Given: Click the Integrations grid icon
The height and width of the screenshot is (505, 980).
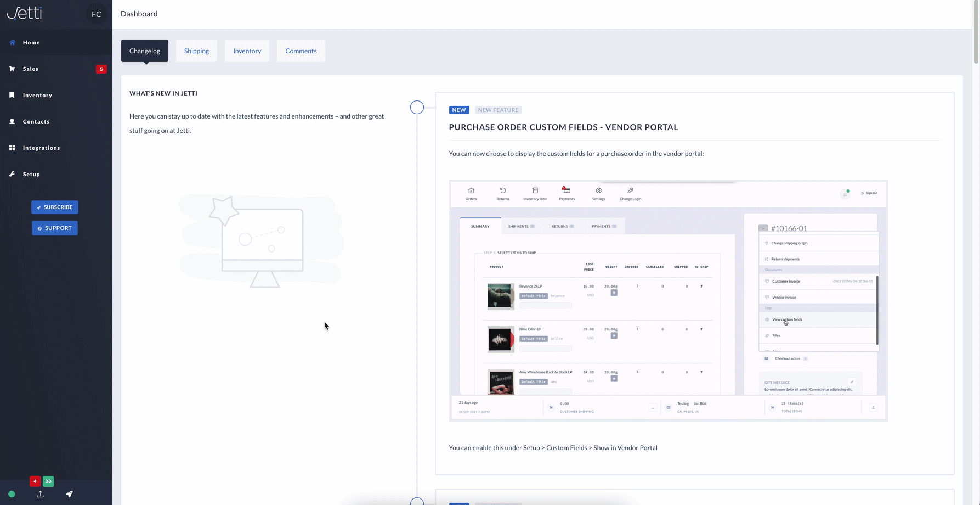Looking at the screenshot, I should point(12,148).
